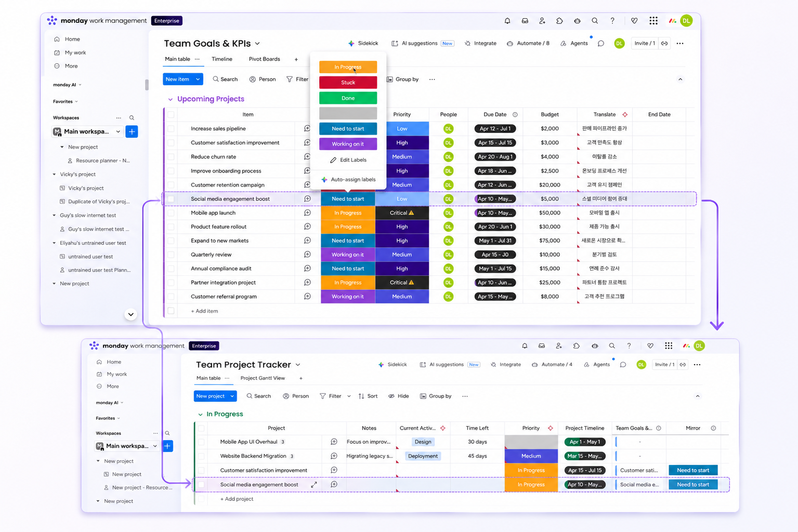Tick checkbox for Expand to new markets row
The image size is (798, 532).
(x=171, y=241)
